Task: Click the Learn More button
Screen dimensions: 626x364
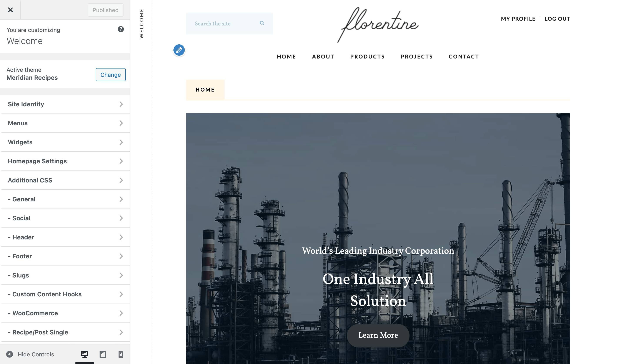Action: (x=378, y=334)
